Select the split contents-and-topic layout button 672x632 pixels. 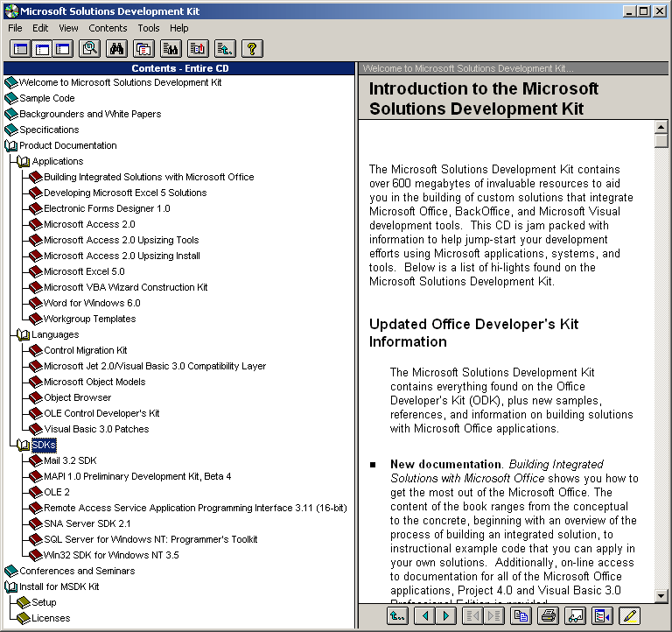[42, 49]
